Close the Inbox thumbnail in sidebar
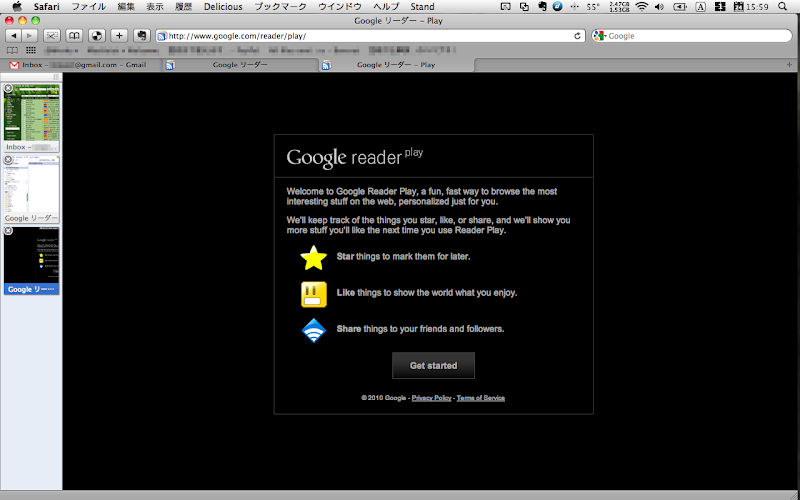The width and height of the screenshot is (800, 500). tap(8, 88)
